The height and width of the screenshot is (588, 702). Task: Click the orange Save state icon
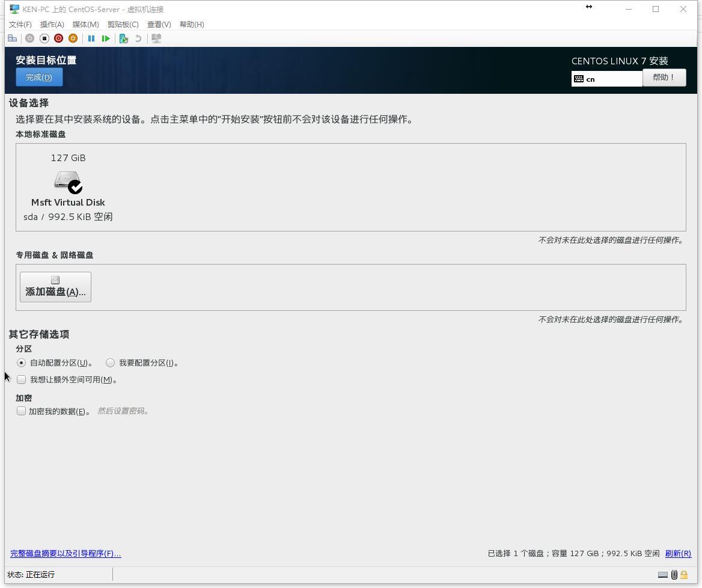click(73, 38)
